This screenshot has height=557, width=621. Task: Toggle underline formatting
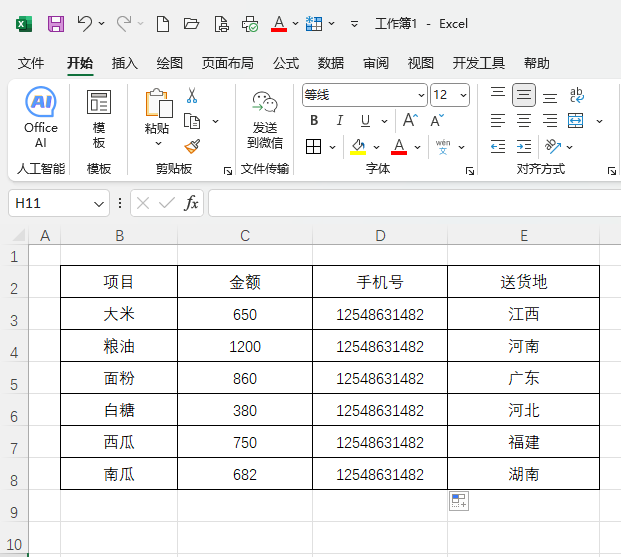365,120
